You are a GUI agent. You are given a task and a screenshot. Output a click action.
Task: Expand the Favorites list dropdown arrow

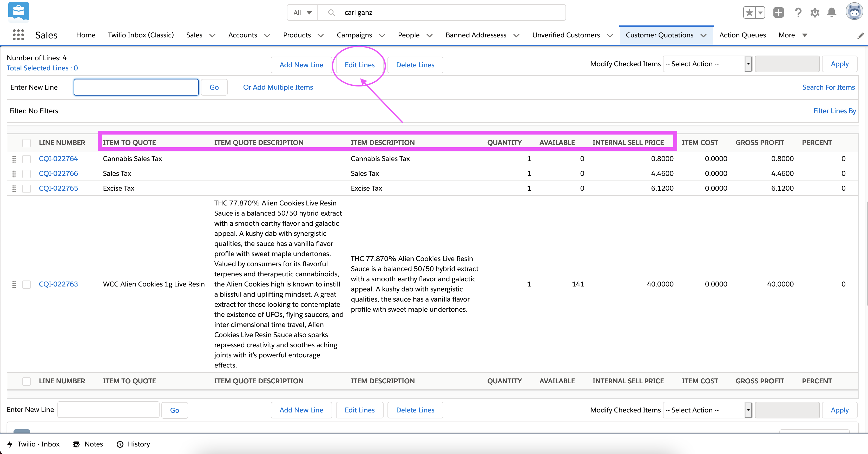(x=760, y=13)
